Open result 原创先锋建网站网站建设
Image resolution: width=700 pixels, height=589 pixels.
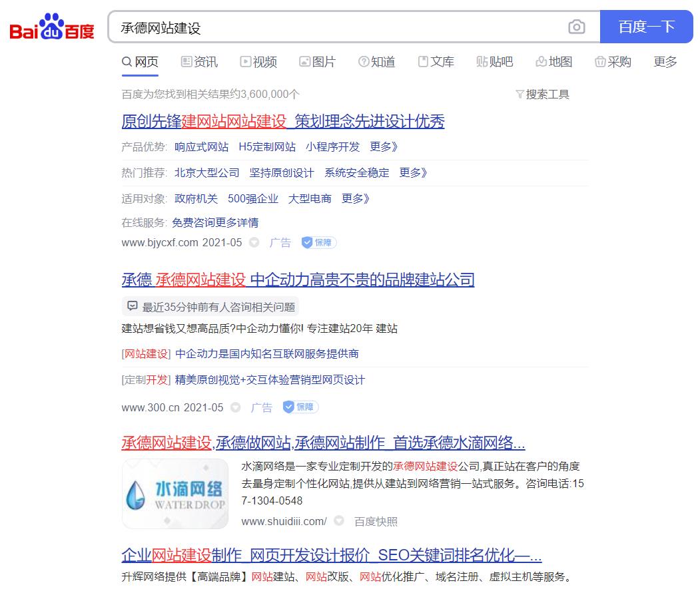click(283, 121)
